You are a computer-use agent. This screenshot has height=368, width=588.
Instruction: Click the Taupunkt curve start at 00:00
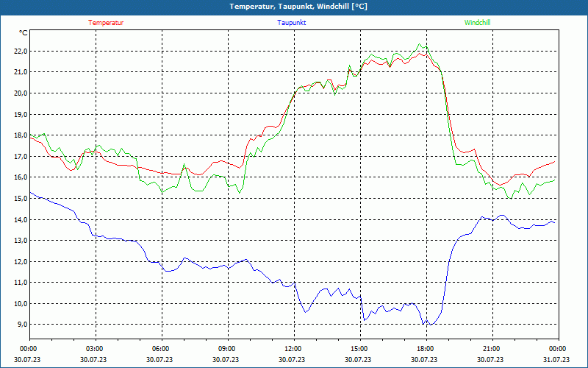point(30,193)
